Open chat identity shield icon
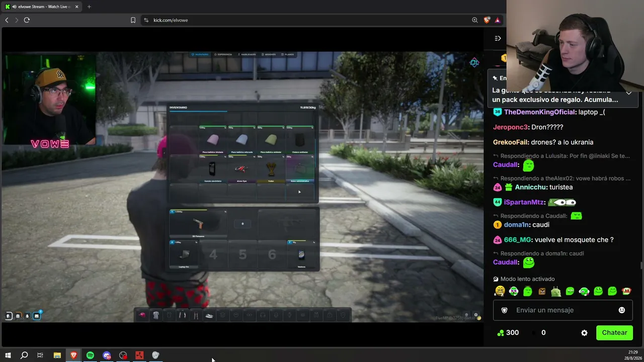This screenshot has width=644, height=362. click(504, 310)
